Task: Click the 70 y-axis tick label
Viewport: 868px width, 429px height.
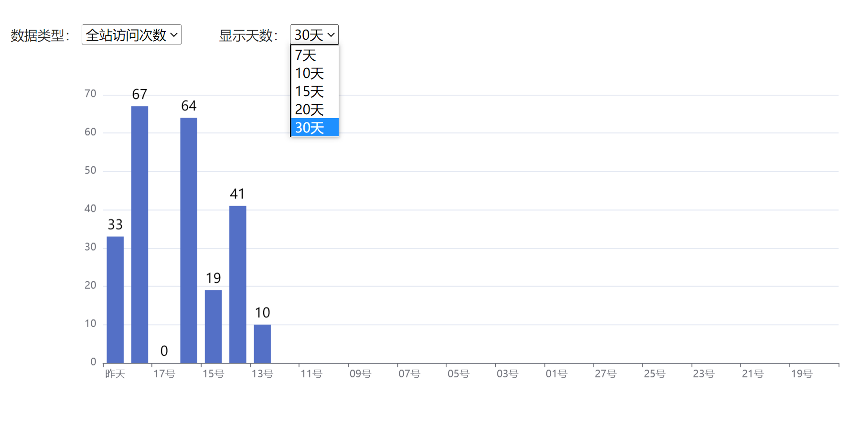Action: click(x=90, y=94)
